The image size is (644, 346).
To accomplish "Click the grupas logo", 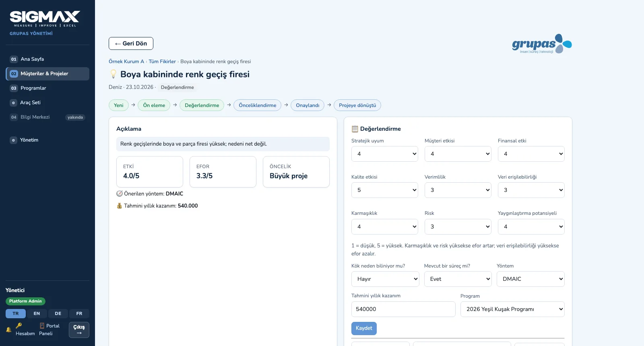I will coord(542,44).
